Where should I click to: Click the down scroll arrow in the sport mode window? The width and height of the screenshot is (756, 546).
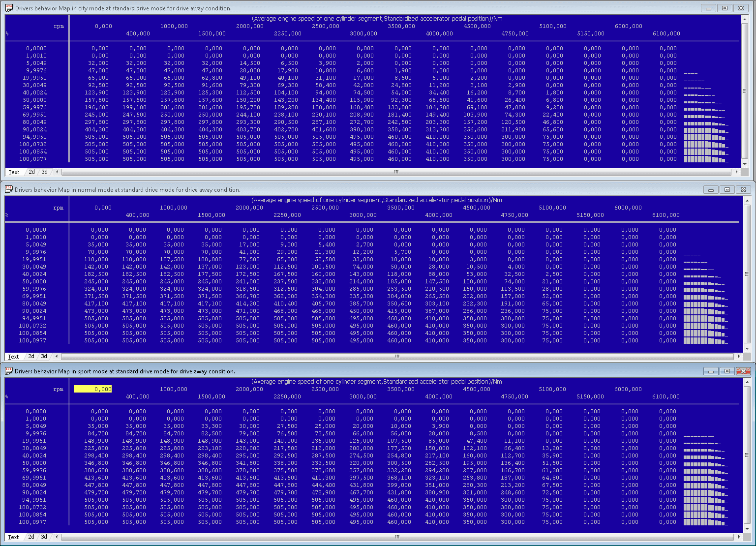[747, 529]
